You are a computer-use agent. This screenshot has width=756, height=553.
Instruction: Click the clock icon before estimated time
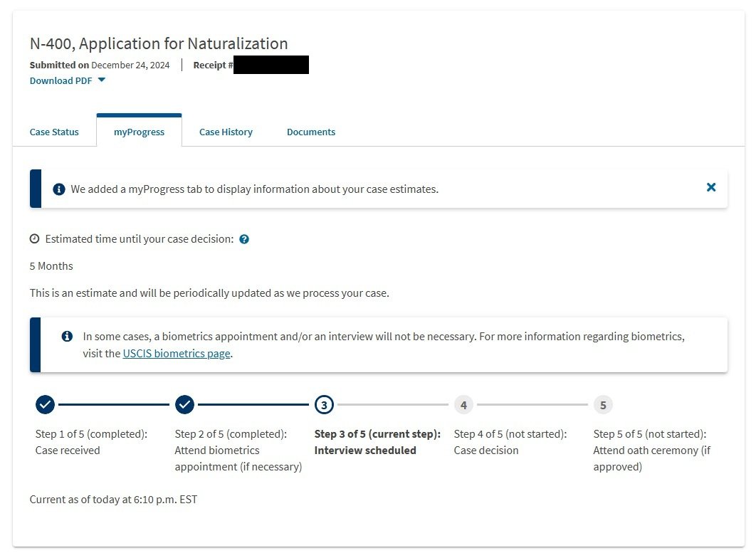tap(34, 239)
